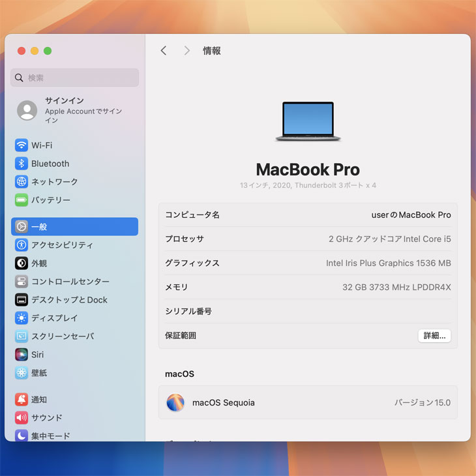The image size is (476, 476).
Task: Click the search magnifier icon
Action: click(19, 78)
